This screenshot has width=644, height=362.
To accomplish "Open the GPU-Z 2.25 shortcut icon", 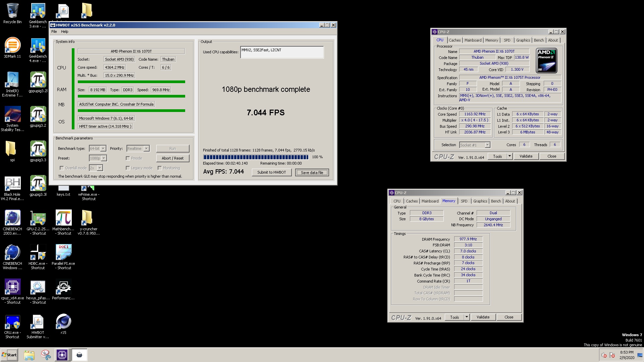I will [38, 223].
